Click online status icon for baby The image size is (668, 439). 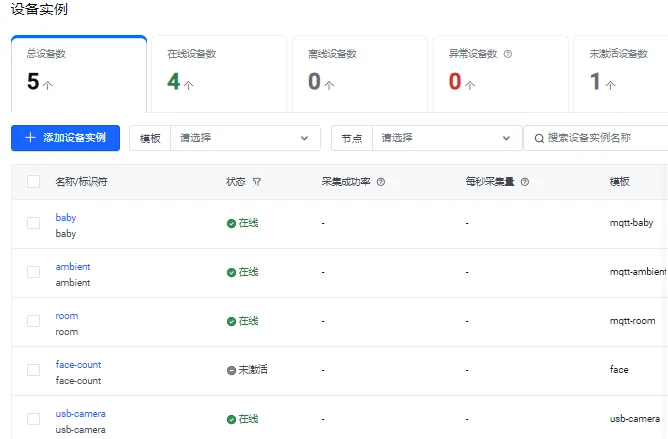tap(231, 224)
